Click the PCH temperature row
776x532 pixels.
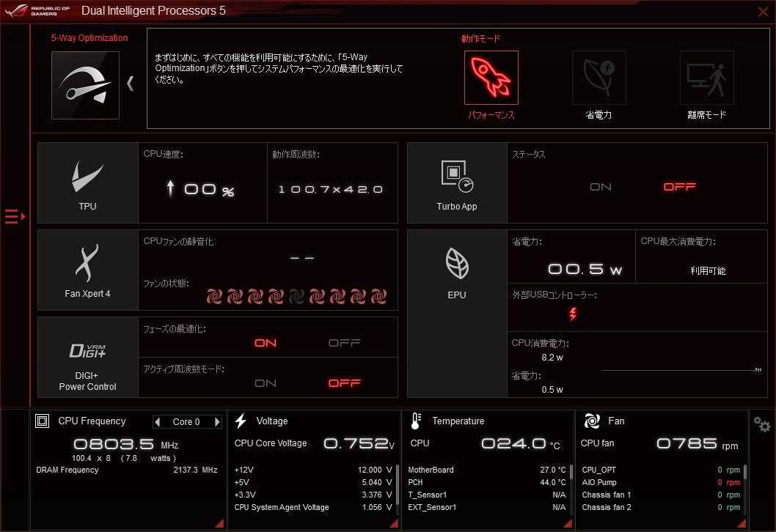(486, 482)
